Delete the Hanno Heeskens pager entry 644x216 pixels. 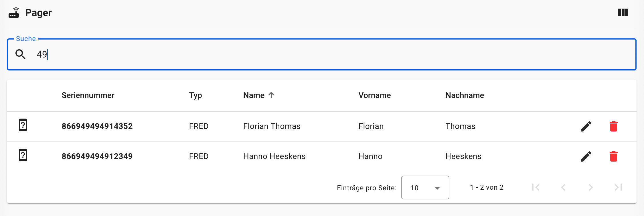pos(613,156)
